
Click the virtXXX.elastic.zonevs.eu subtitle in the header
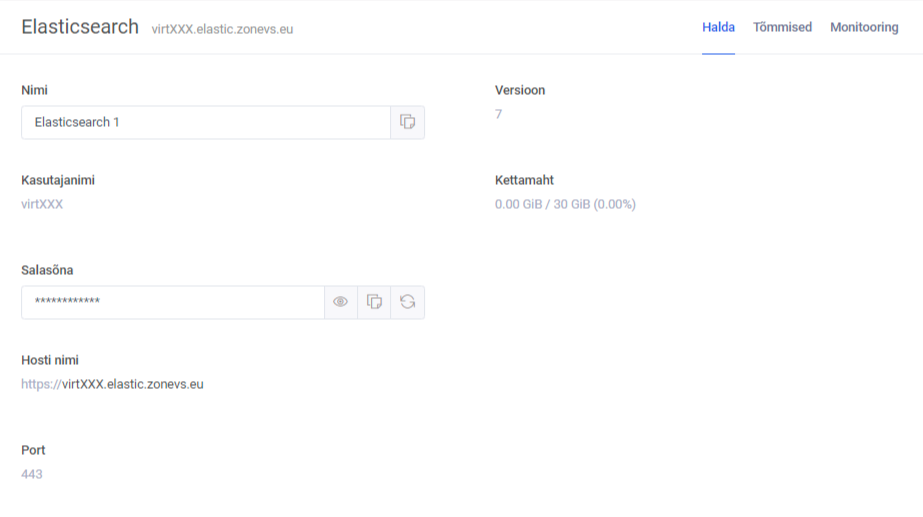(222, 29)
